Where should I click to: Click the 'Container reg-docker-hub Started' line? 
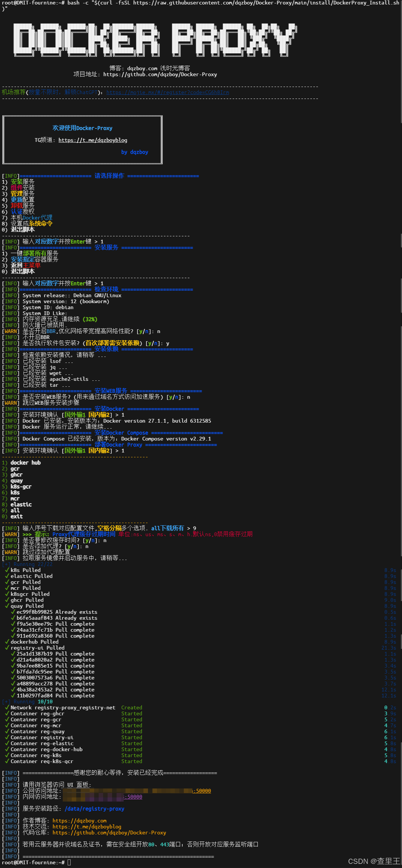tap(73, 749)
